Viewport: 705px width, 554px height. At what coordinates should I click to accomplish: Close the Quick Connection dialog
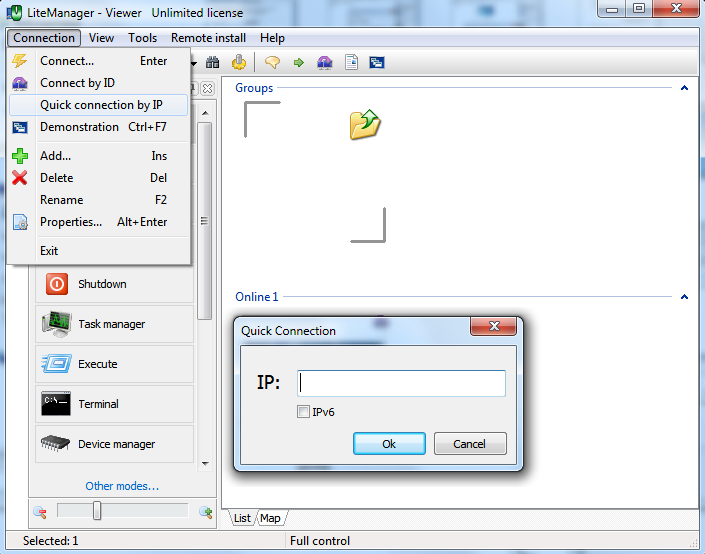coord(494,326)
